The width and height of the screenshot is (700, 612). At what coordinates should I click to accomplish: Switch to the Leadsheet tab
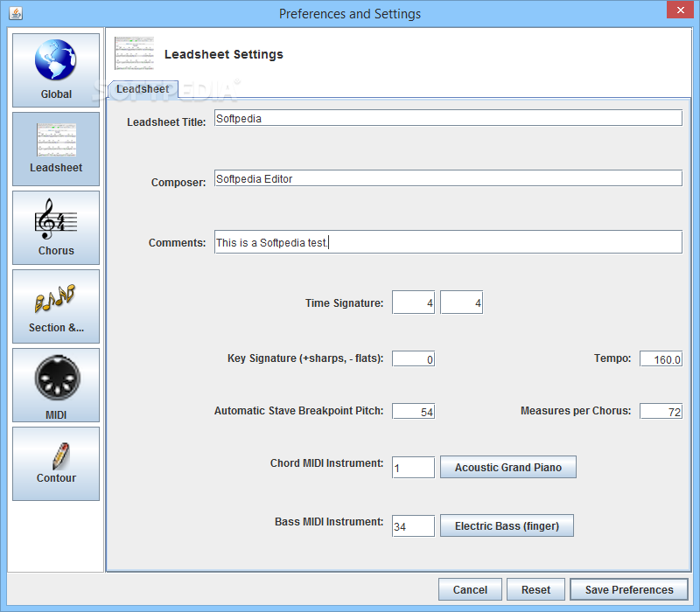click(143, 89)
